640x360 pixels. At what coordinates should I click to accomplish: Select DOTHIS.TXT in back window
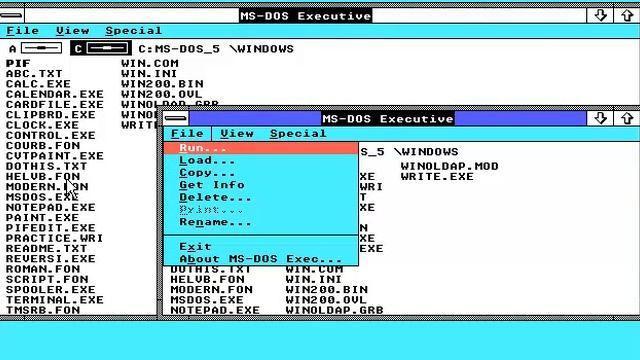(x=47, y=166)
